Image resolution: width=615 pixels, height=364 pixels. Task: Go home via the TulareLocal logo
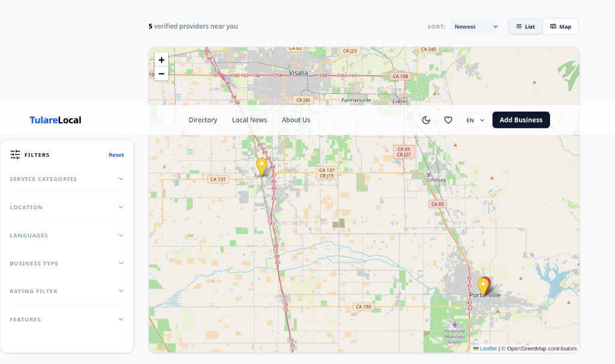[x=55, y=120]
